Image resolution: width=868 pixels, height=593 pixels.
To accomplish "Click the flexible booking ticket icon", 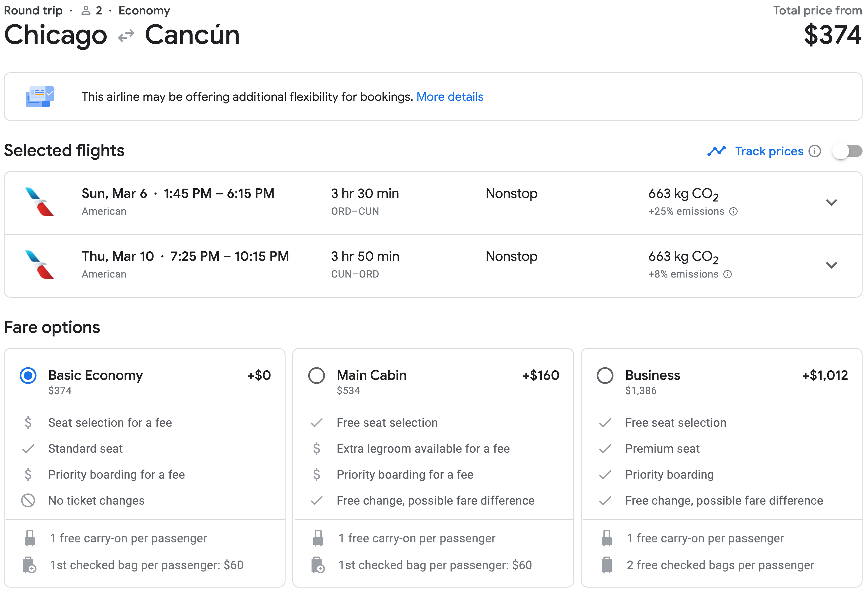I will tap(40, 97).
